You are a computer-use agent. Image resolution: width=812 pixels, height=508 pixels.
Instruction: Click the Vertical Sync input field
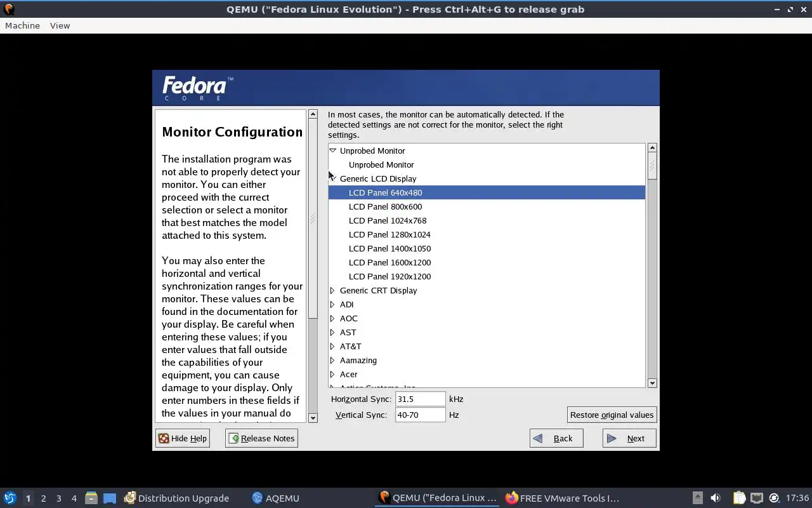point(420,415)
